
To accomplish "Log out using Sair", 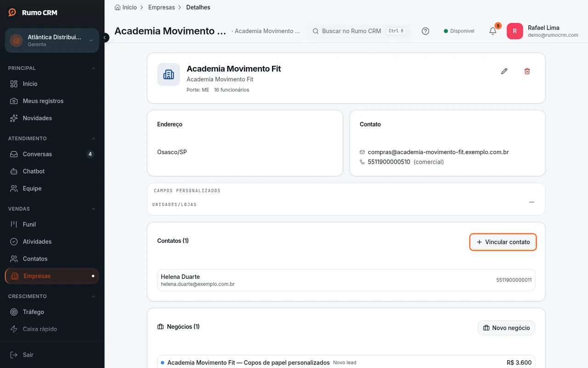I will tap(52, 355).
